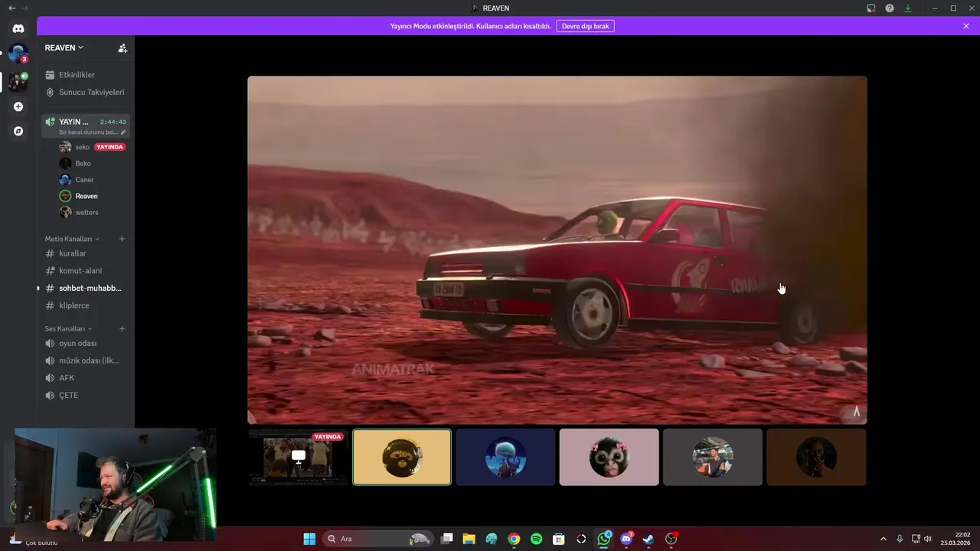Add a text channel via Metin Kanalları plus
The image size is (980, 551).
pos(122,239)
